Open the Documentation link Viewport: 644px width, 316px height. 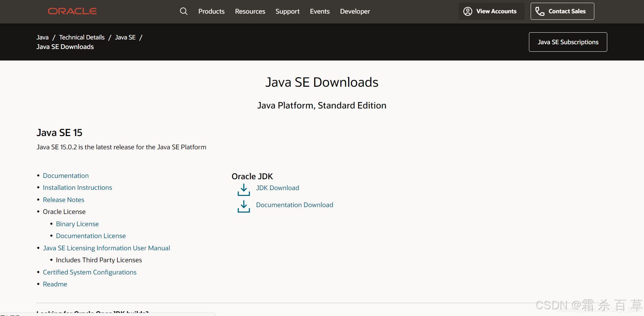tap(66, 176)
